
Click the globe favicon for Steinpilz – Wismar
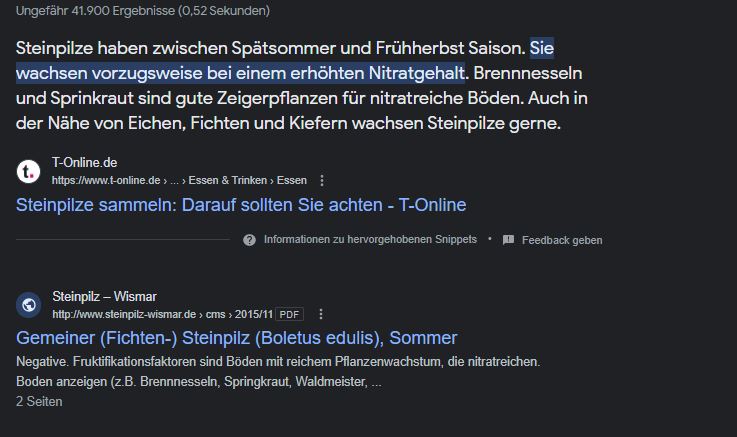[28, 305]
